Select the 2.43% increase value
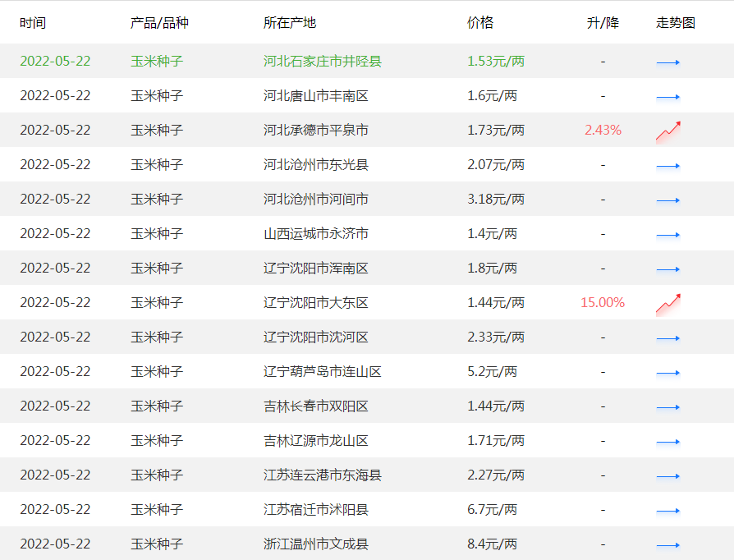734x560 pixels. pyautogui.click(x=602, y=130)
